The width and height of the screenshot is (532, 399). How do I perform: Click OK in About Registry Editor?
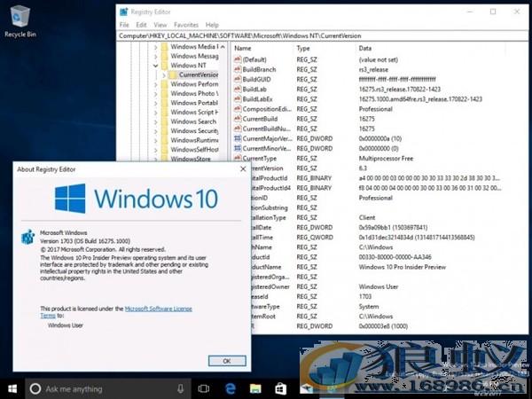click(227, 361)
